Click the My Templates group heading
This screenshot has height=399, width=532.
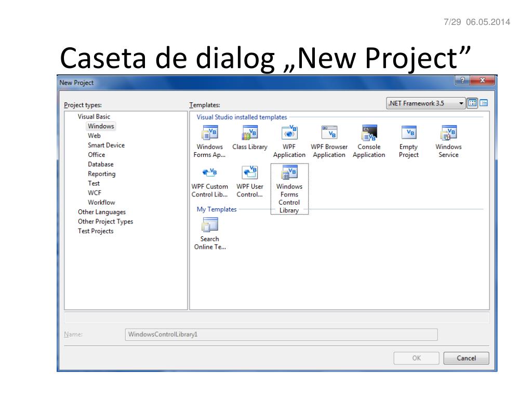coord(217,209)
